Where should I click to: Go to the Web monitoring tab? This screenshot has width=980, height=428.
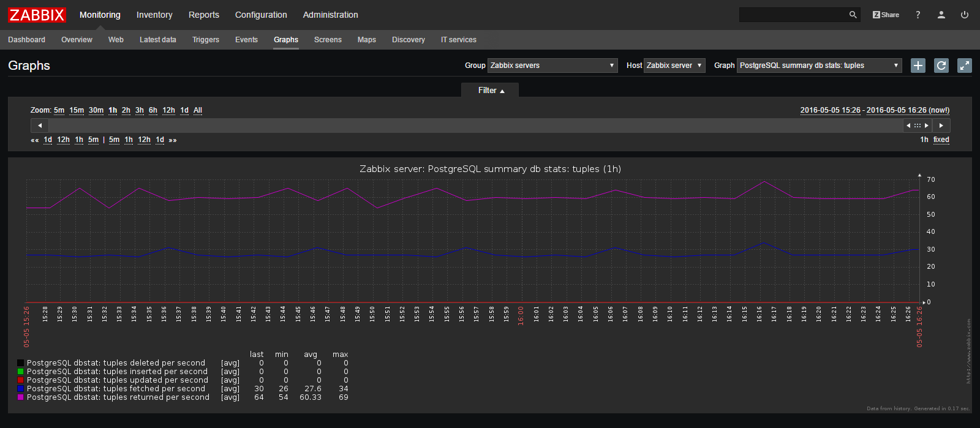(x=116, y=40)
